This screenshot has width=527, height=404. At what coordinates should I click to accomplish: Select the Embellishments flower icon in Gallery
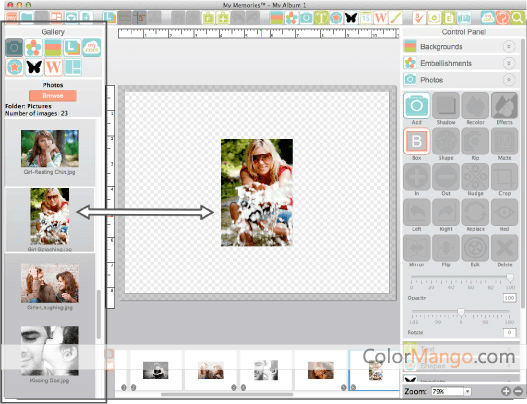click(x=34, y=47)
